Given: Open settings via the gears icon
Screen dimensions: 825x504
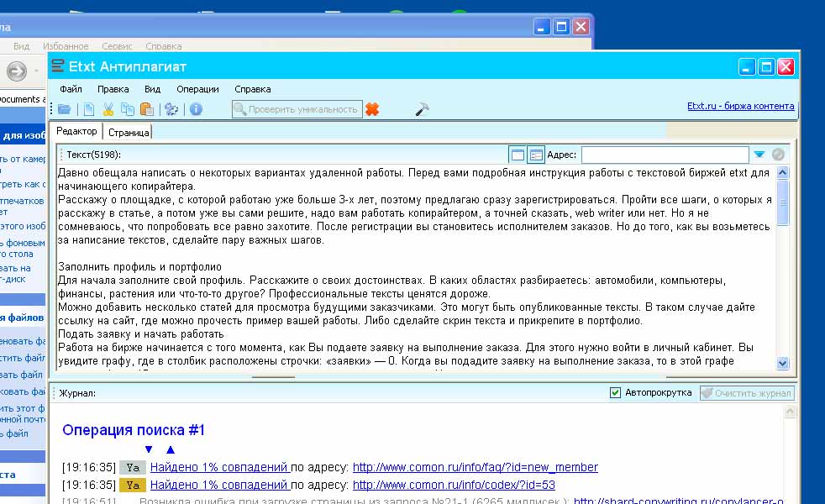Looking at the screenshot, I should coord(171,109).
